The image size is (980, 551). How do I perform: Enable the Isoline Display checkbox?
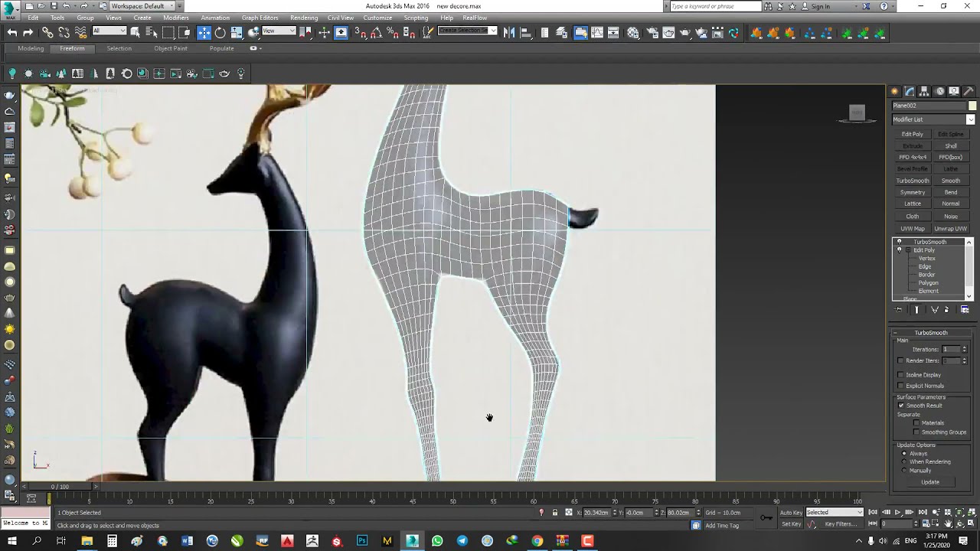pos(900,375)
